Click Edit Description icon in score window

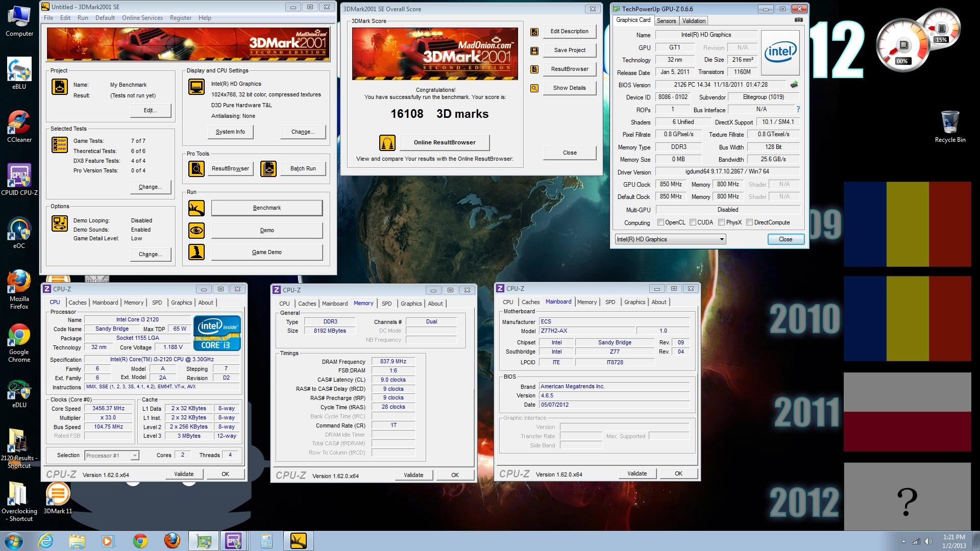pos(534,32)
